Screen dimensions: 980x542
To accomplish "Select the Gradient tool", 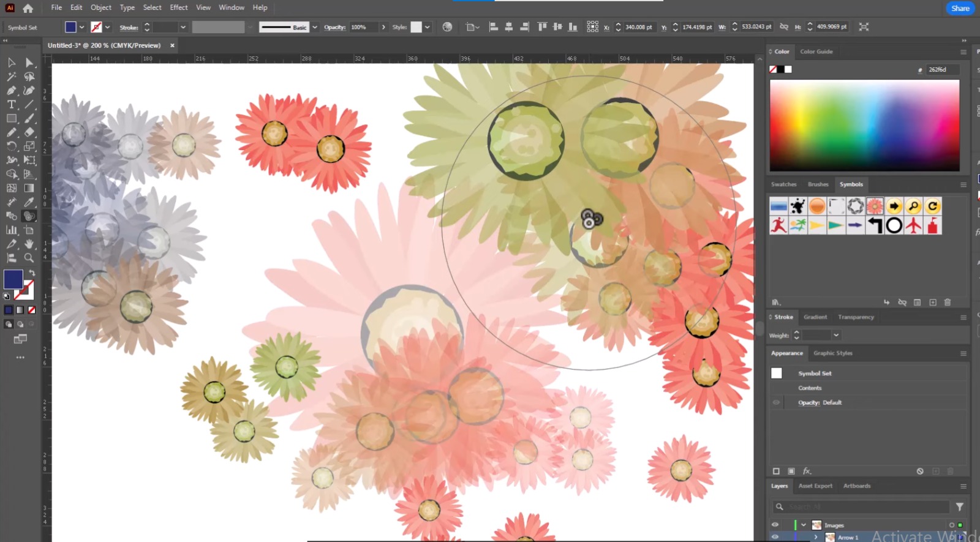I will pyautogui.click(x=29, y=188).
